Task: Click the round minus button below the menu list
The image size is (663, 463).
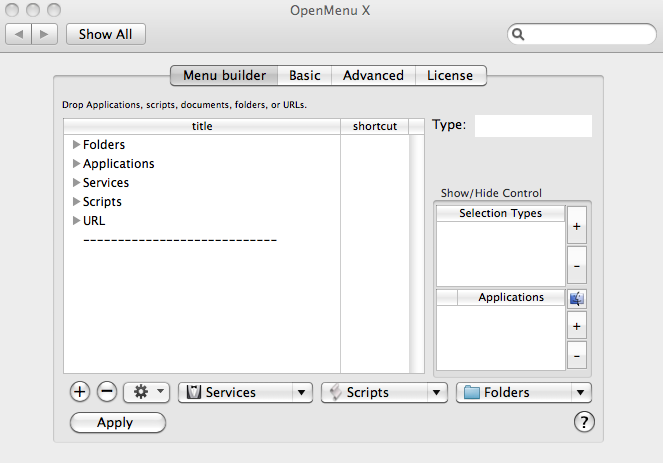Action: click(107, 392)
